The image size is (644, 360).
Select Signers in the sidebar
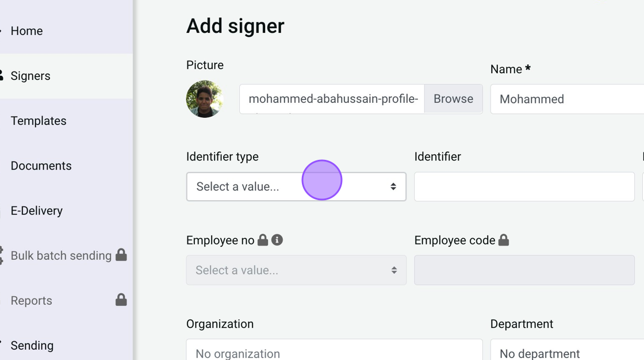click(30, 76)
